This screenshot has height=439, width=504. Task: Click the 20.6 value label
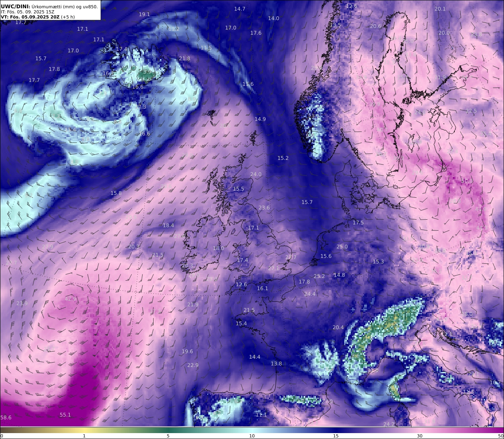pos(376,26)
